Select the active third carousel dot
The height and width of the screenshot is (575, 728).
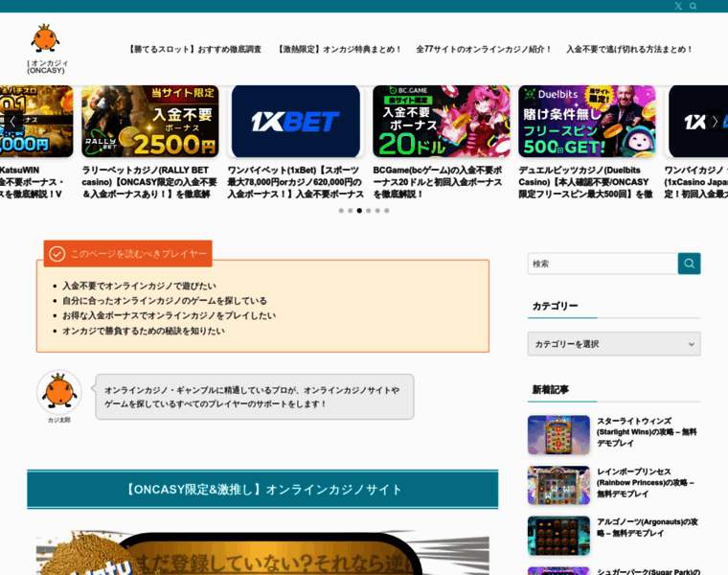click(359, 211)
